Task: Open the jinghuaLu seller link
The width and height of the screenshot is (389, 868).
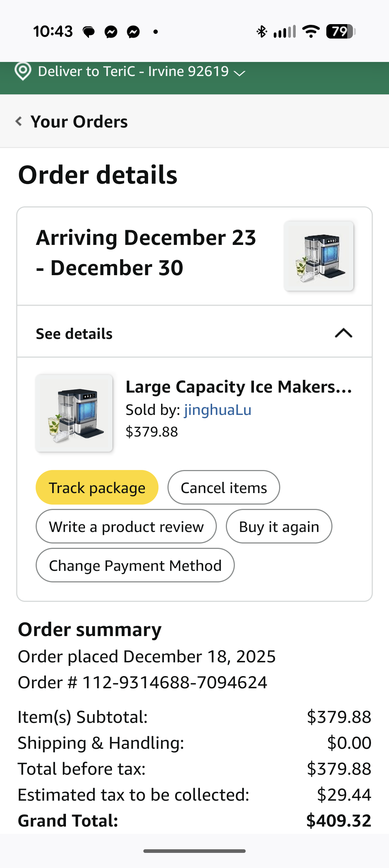Action: [x=218, y=410]
